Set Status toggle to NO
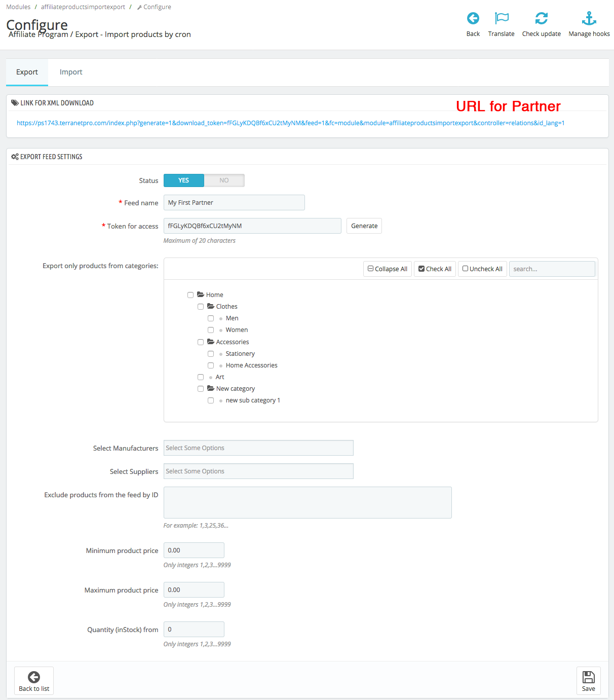Image resolution: width=614 pixels, height=700 pixels. [224, 180]
